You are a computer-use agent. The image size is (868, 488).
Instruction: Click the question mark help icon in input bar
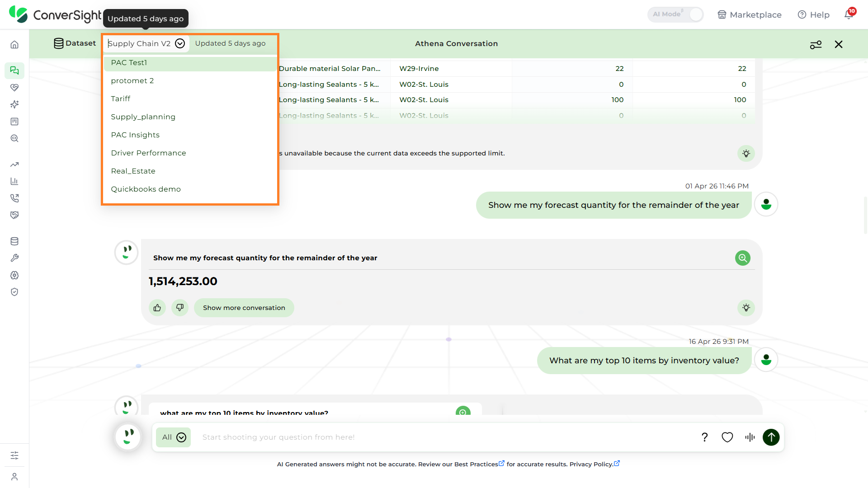704,437
